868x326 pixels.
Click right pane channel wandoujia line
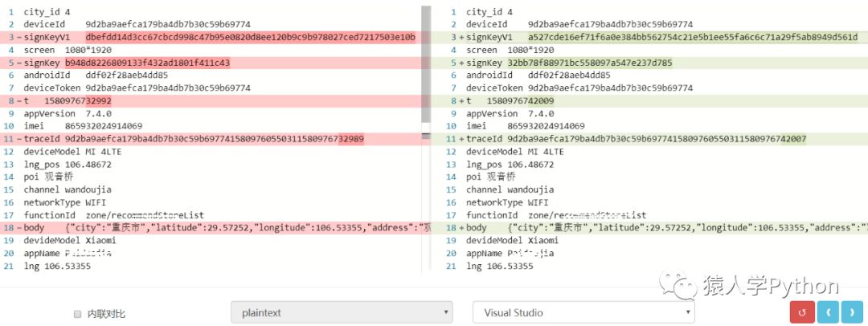510,189
